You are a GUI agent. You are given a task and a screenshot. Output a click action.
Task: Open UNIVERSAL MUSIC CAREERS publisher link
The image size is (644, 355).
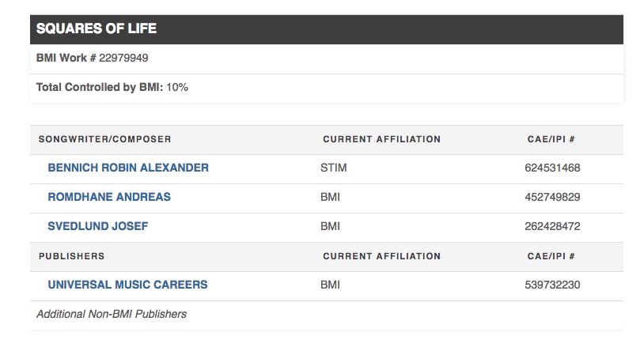pyautogui.click(x=127, y=285)
